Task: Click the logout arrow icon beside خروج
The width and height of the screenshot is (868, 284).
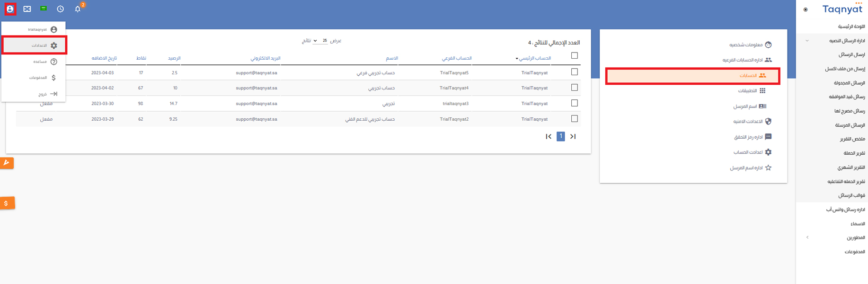Action: coord(54,94)
